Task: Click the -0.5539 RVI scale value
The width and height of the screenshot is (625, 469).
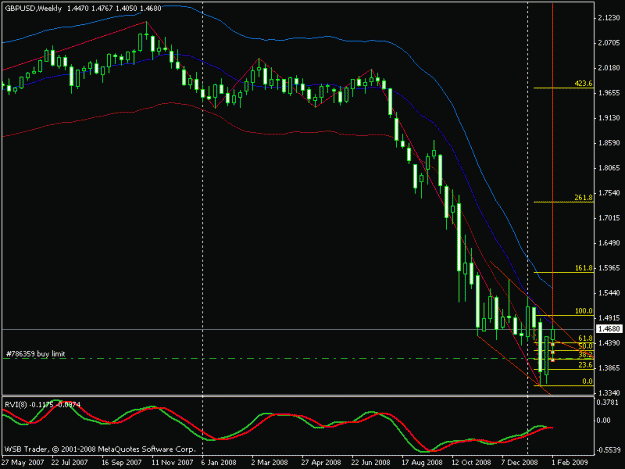Action: tap(608, 450)
